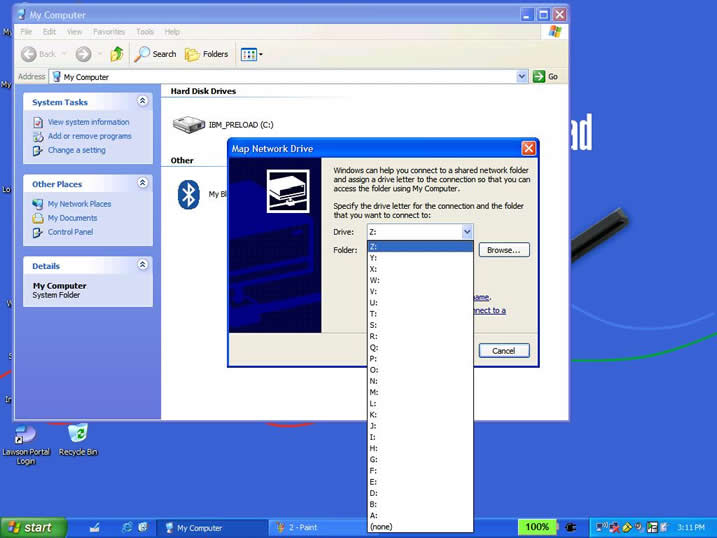The height and width of the screenshot is (538, 717).
Task: Select drive letter M: from list
Action: click(374, 392)
